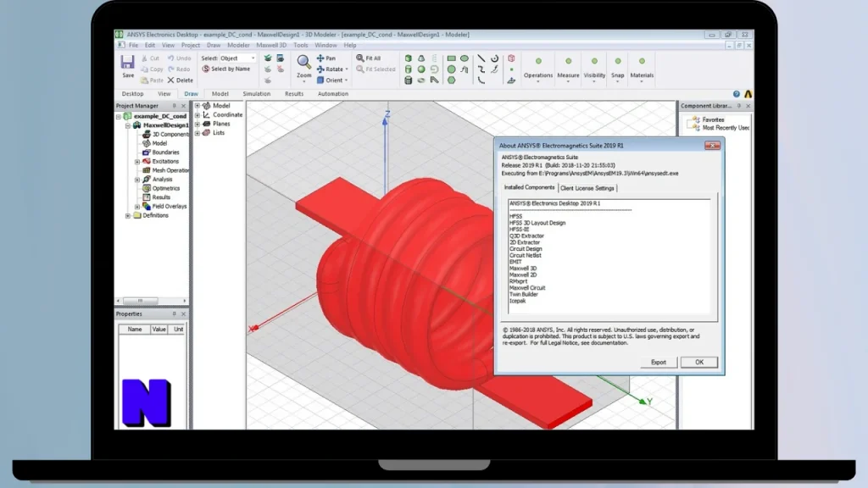Expand the Excitations tree node

(x=137, y=162)
